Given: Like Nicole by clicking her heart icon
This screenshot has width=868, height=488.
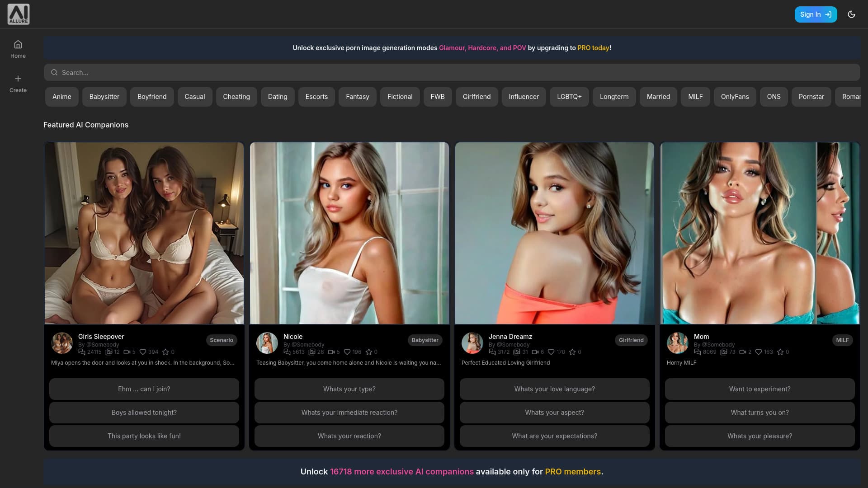Looking at the screenshot, I should point(347,352).
